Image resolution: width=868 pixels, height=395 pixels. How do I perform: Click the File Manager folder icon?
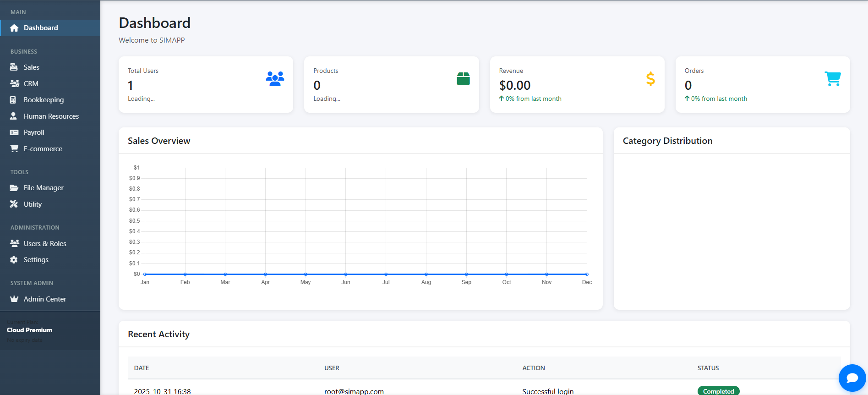(x=14, y=188)
